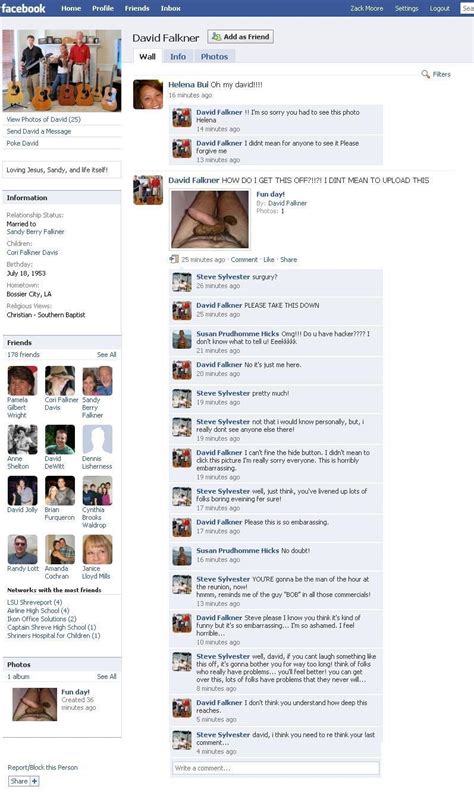Viewport: 474px width, 793px height.
Task: See all 178 friends
Action: tap(107, 355)
